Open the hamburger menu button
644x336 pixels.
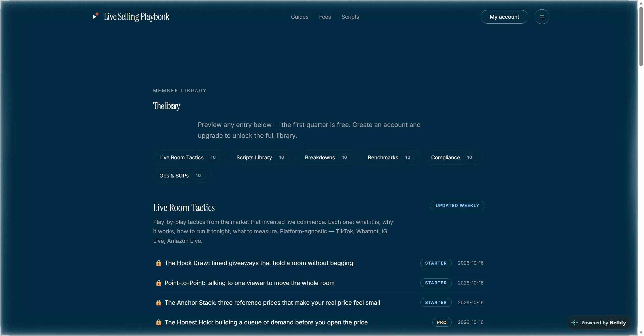542,17
